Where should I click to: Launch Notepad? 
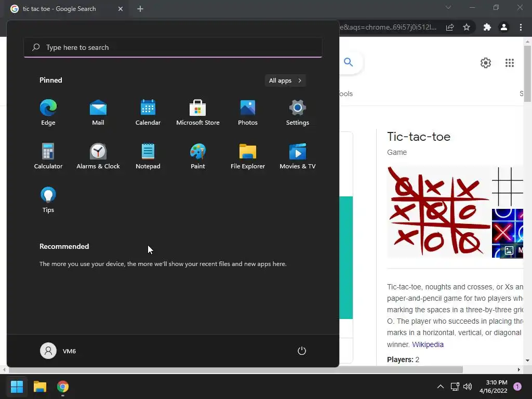pyautogui.click(x=148, y=156)
